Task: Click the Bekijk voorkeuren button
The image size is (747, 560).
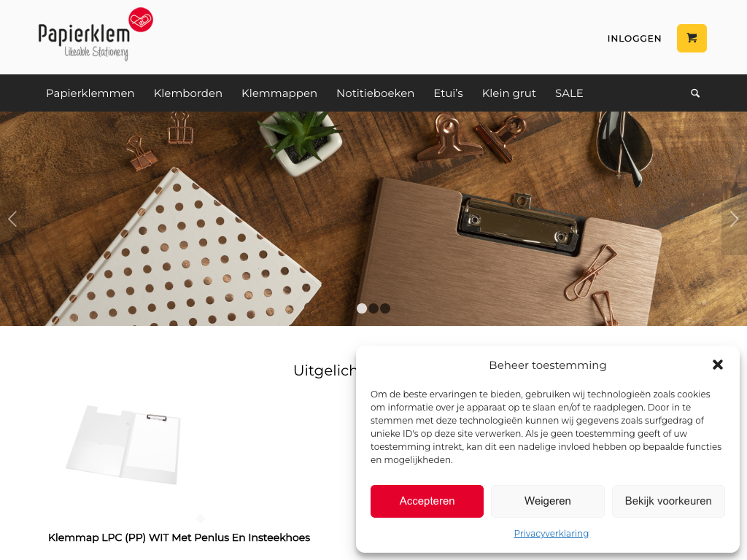Action: coord(668,501)
